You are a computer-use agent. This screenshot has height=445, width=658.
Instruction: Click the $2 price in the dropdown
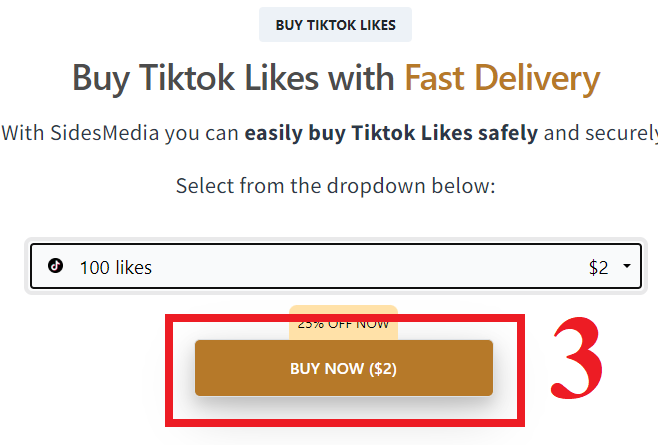[598, 267]
